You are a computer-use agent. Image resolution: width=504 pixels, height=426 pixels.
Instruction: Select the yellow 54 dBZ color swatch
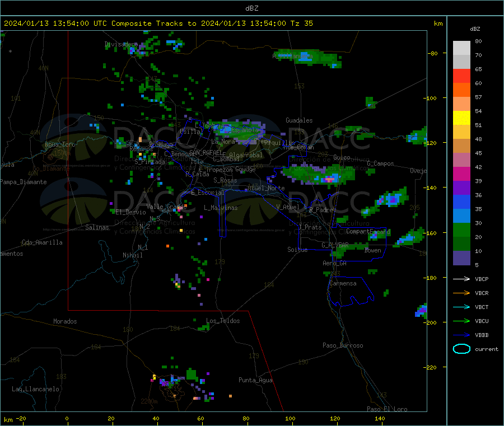[x=461, y=118]
